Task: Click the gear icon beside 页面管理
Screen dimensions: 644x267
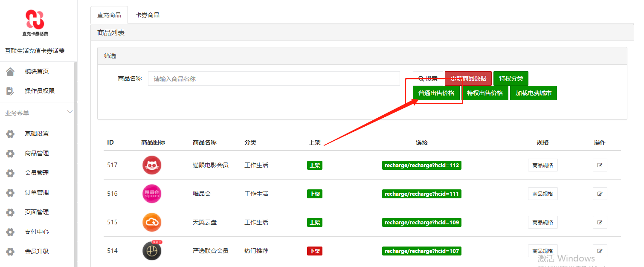Action: point(10,212)
